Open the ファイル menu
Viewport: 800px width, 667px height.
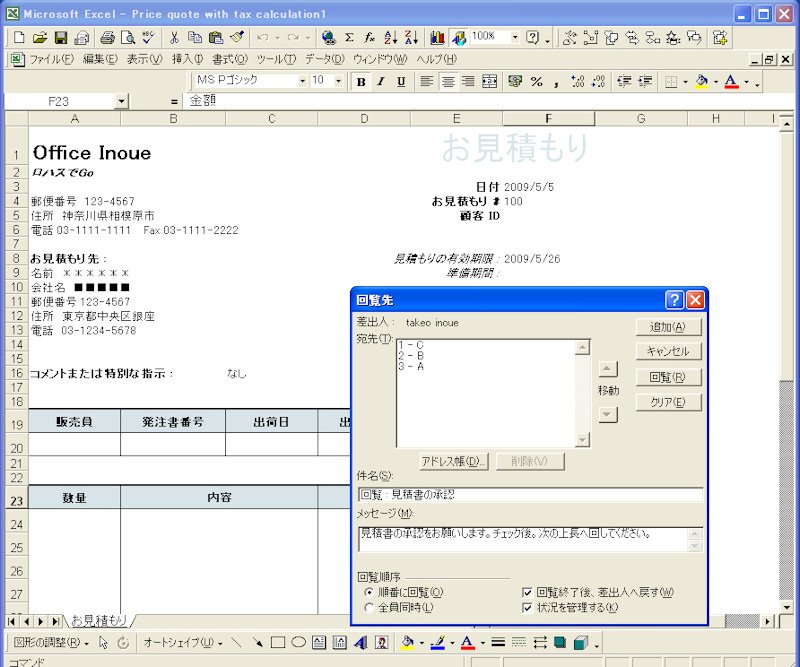51,59
